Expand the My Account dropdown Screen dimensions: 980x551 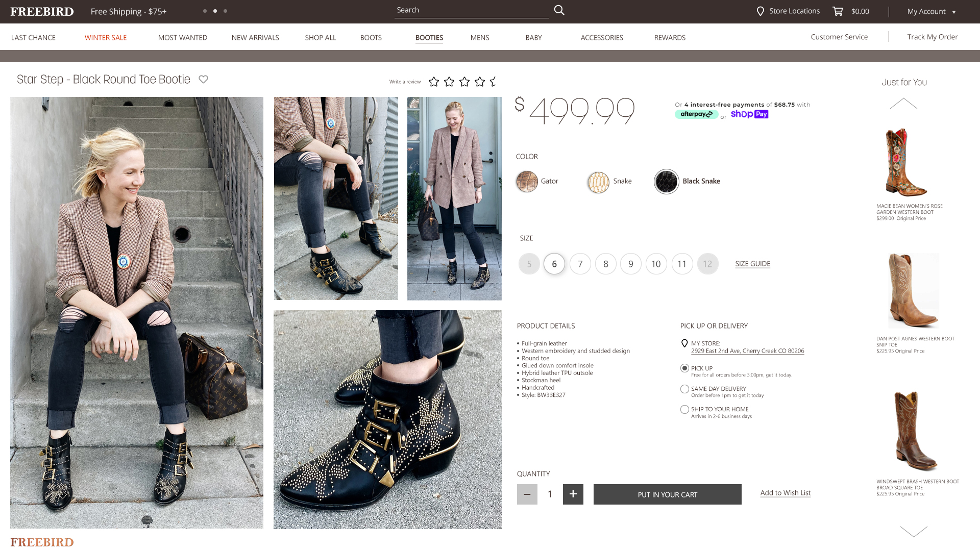(x=932, y=11)
